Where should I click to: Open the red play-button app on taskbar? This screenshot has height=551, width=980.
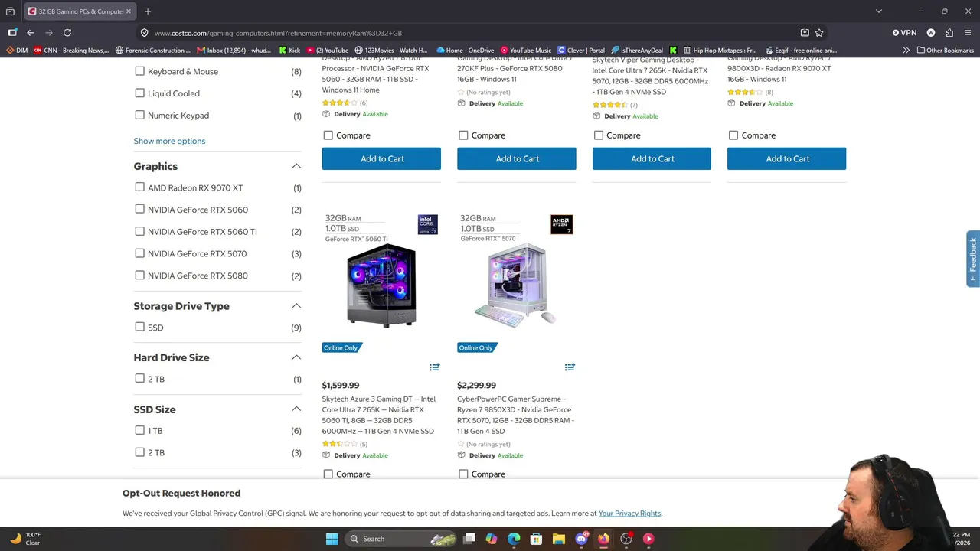(648, 539)
